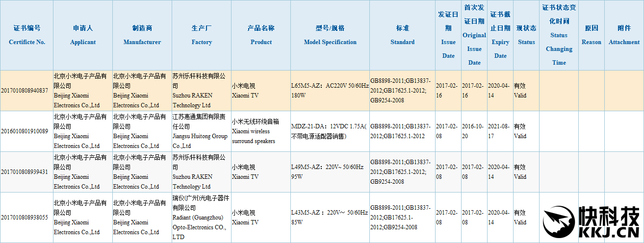Select the 'Factory' column header
Screen dimensions: 644x243
[202, 35]
